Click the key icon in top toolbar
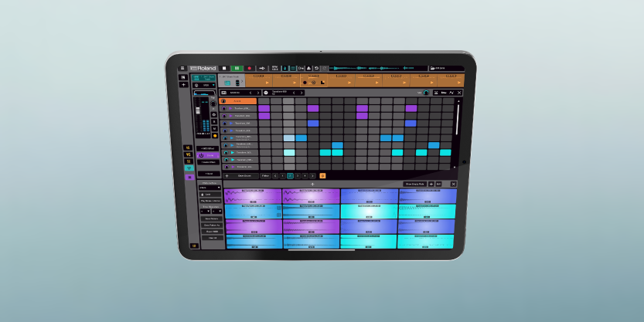644x322 pixels. click(x=301, y=68)
